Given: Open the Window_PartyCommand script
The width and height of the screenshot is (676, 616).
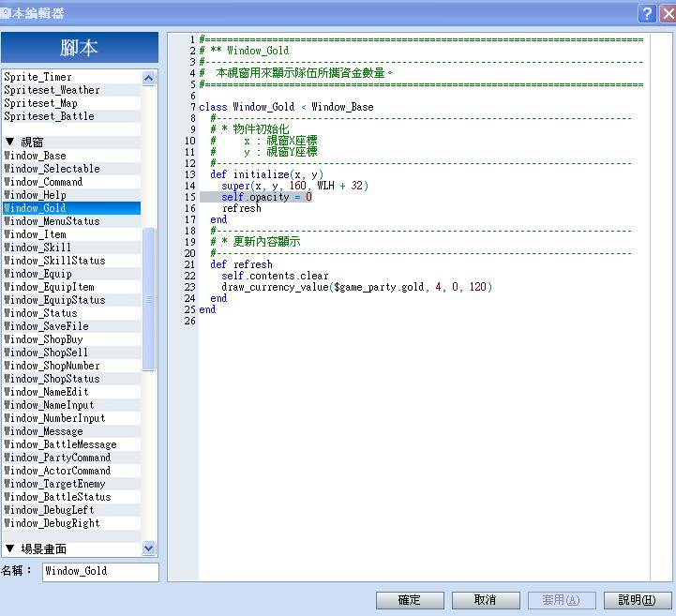Looking at the screenshot, I should click(x=71, y=458).
